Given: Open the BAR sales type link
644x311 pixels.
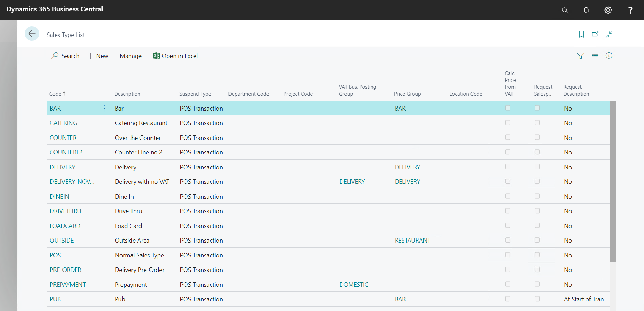Looking at the screenshot, I should point(55,109).
